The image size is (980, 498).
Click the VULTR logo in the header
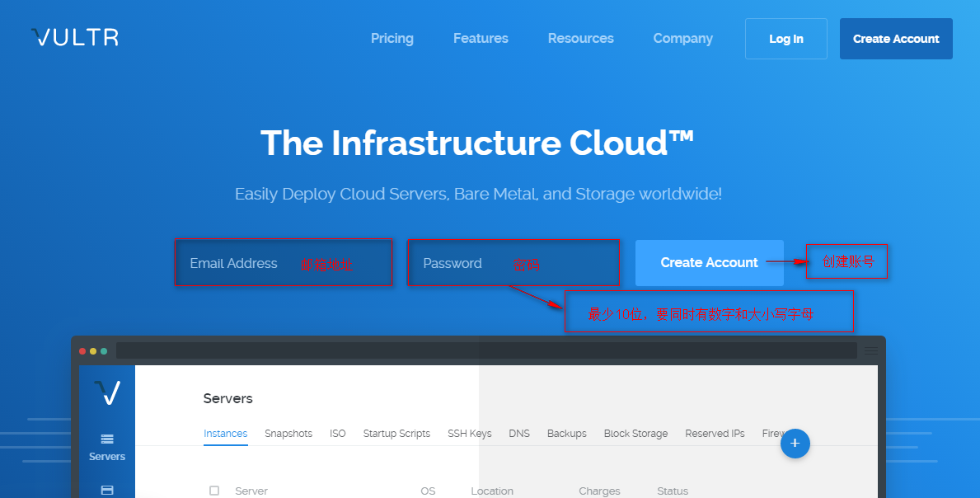coord(74,37)
